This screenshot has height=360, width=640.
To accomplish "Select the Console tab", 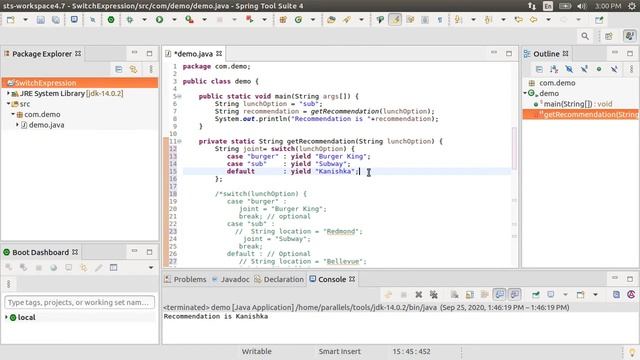I will tap(332, 280).
